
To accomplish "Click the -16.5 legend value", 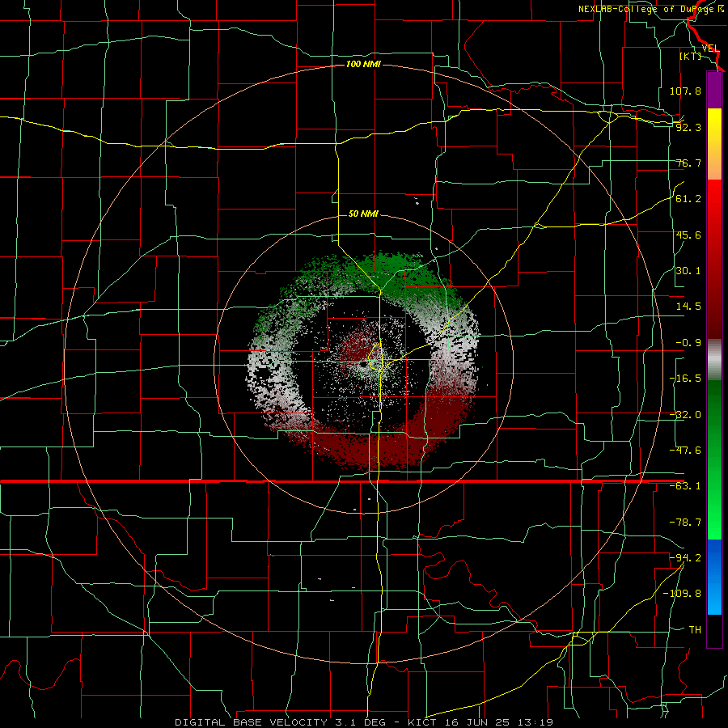I will (685, 379).
